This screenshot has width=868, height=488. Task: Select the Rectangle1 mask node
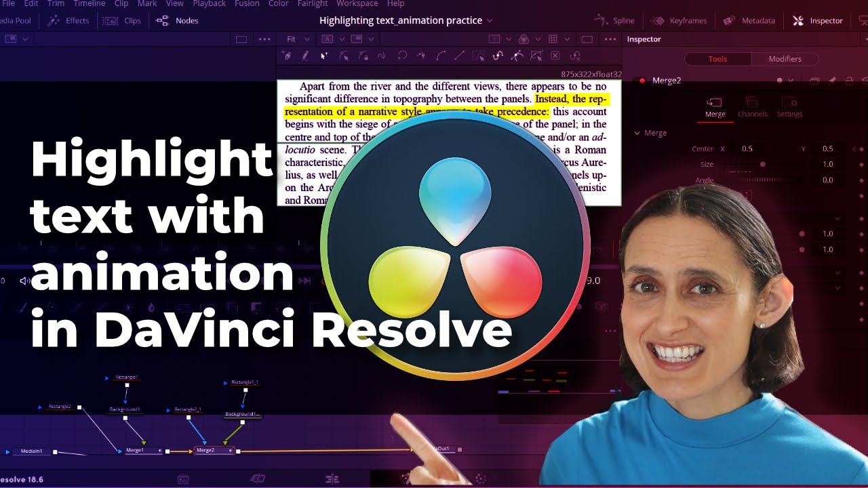[126, 377]
